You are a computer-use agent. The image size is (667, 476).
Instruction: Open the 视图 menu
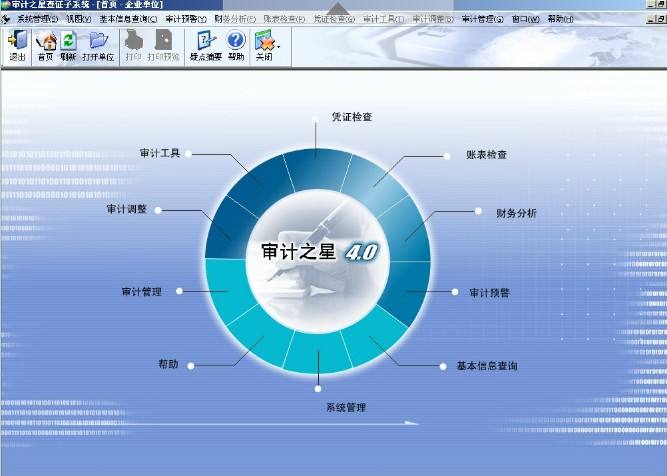pos(79,19)
